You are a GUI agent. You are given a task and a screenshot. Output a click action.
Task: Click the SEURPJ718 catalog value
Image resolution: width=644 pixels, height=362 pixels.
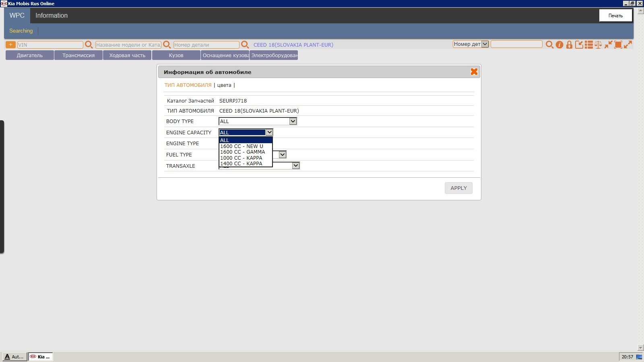pyautogui.click(x=233, y=101)
